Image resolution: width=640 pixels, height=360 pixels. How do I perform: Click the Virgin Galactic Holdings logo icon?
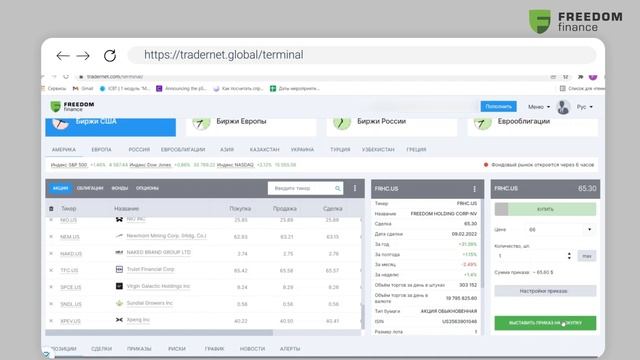119,286
